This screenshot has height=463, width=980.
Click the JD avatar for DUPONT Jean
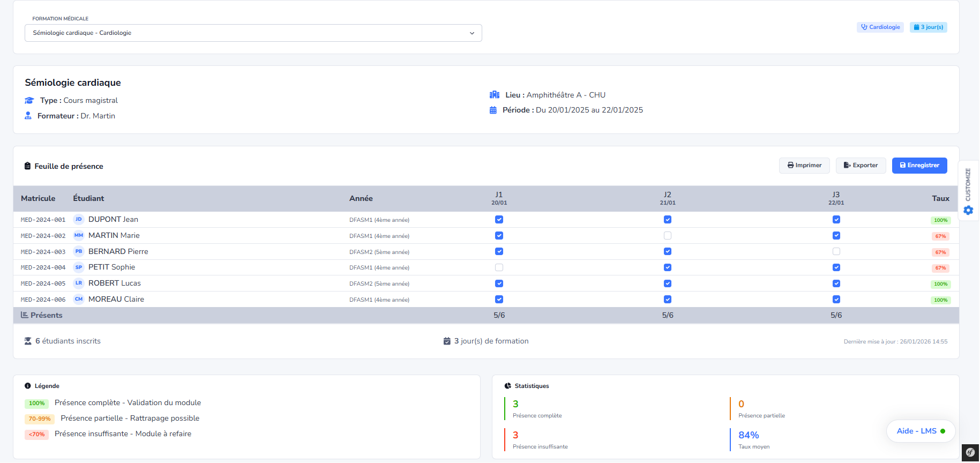click(x=79, y=219)
